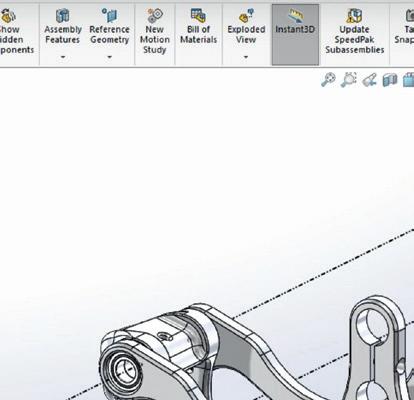Click Update SpeedPak Subassemblies icon
This screenshot has width=414, height=400.
[x=354, y=16]
